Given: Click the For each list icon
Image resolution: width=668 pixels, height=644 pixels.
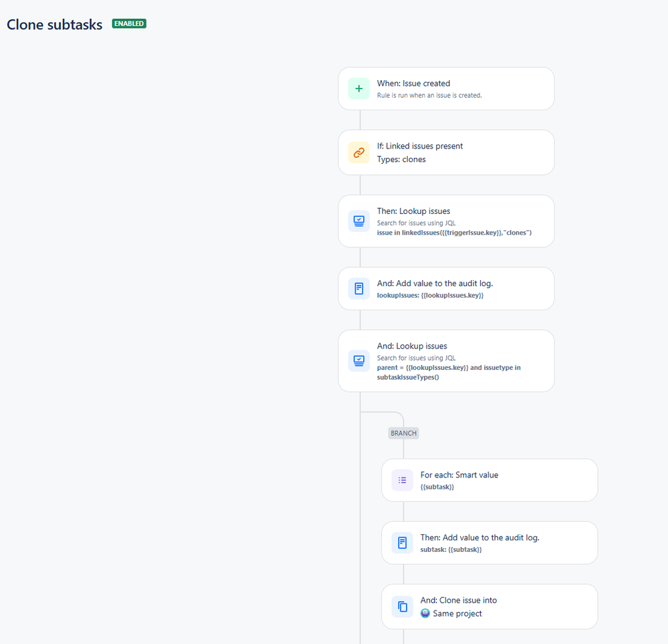Looking at the screenshot, I should click(x=402, y=480).
